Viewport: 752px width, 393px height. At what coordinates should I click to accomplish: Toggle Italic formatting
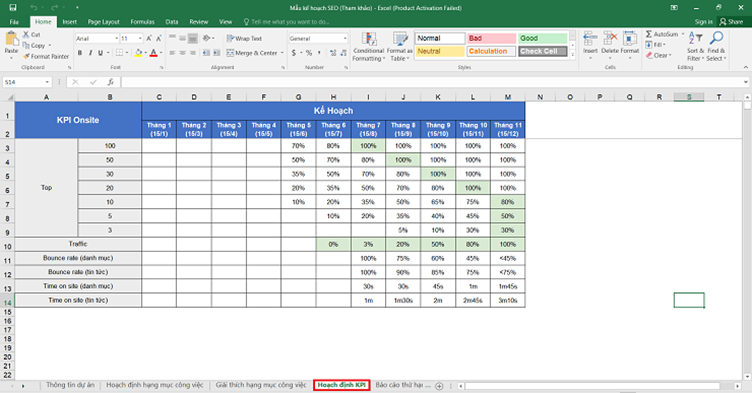tap(90, 53)
